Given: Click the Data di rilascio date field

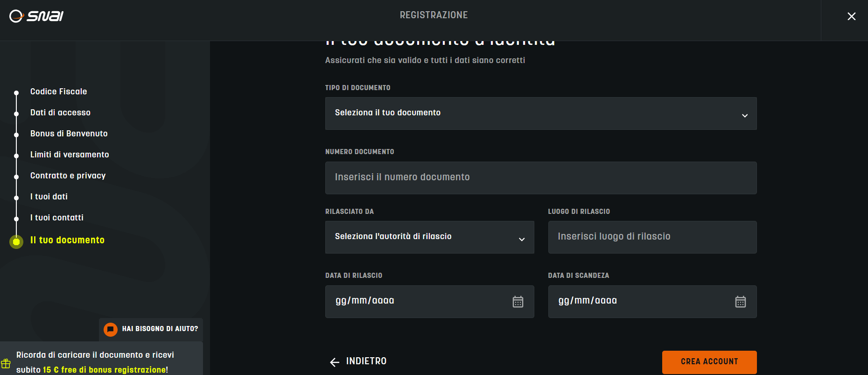Looking at the screenshot, I should [429, 302].
